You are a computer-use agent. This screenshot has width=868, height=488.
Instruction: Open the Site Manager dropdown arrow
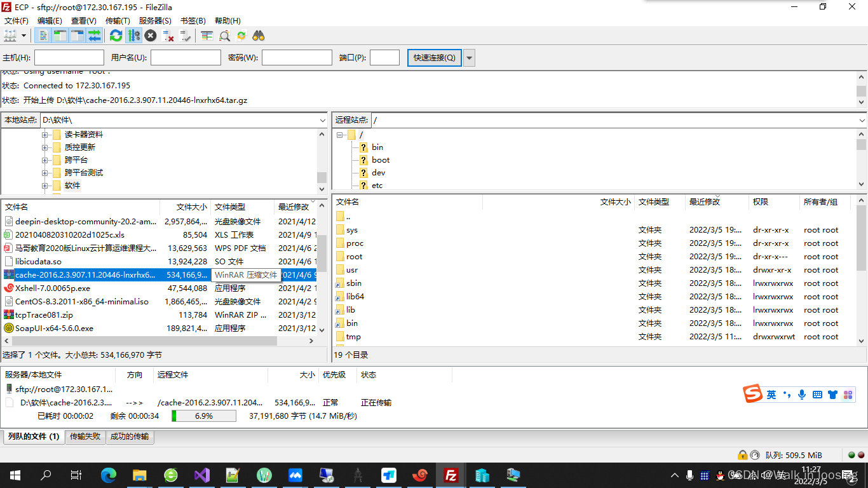[24, 36]
